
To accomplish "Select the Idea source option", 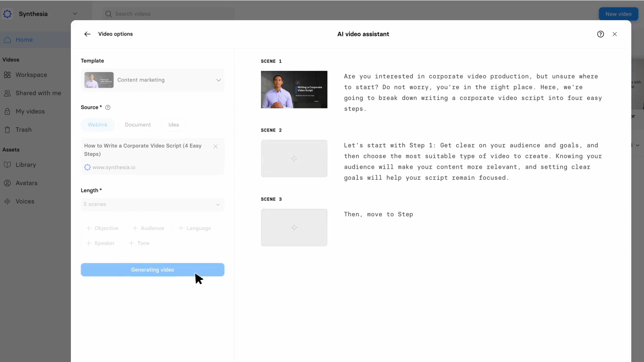I will [x=173, y=124].
